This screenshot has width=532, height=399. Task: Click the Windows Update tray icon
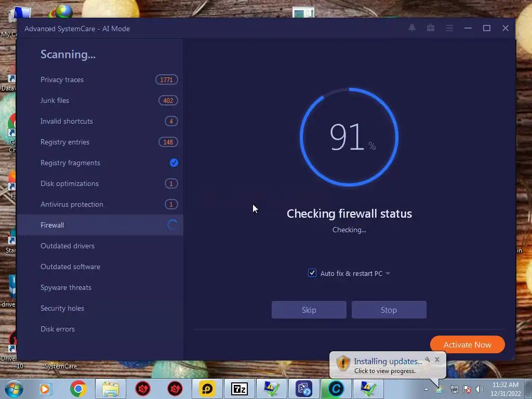440,389
